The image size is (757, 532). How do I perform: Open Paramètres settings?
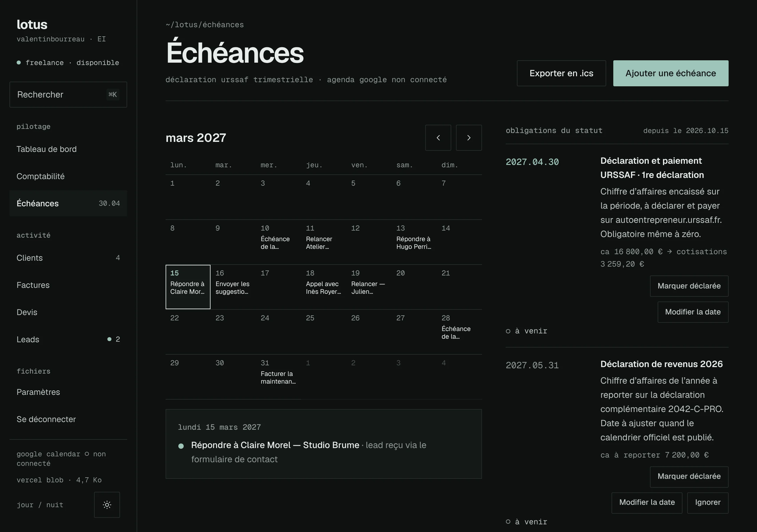[68, 392]
